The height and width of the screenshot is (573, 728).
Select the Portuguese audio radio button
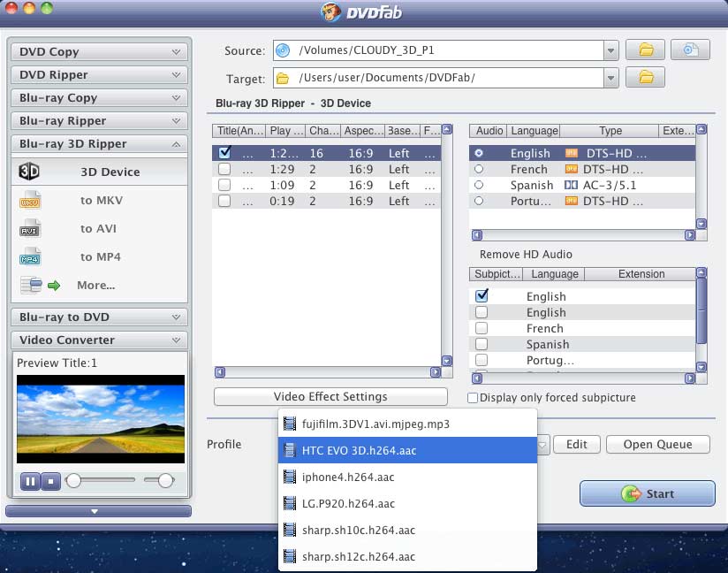[479, 201]
